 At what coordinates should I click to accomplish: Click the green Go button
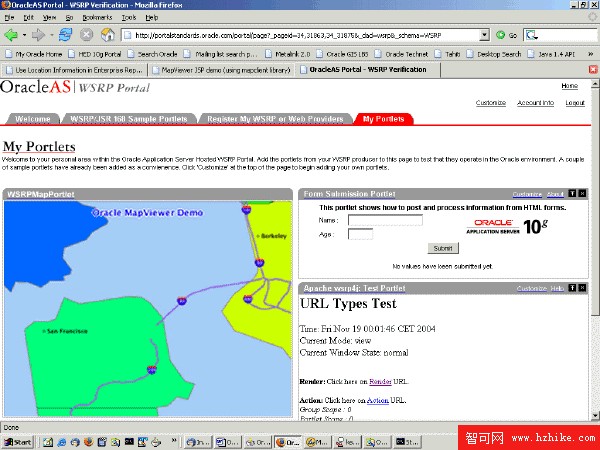coord(506,35)
